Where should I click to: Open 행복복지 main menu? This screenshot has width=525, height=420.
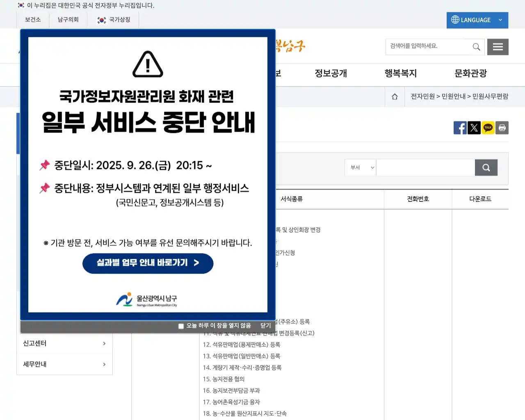coord(401,73)
